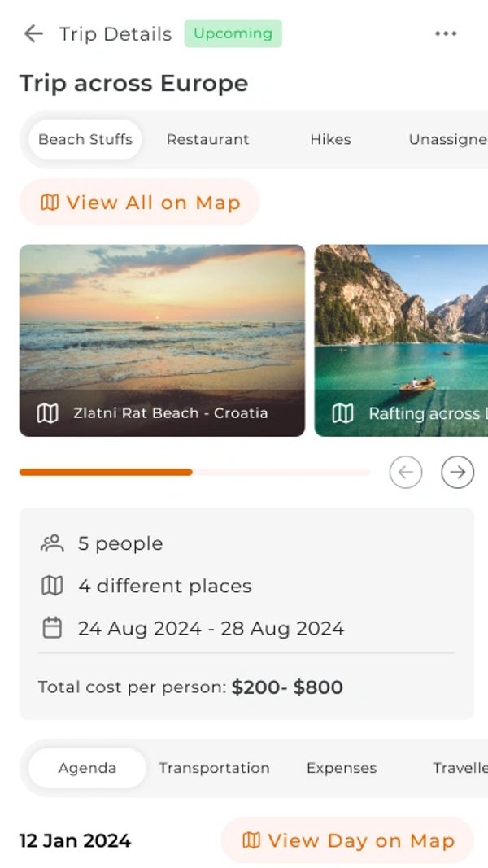Click calendar icon beside trip dates
Viewport: 488px width, 868px height.
coord(52,628)
